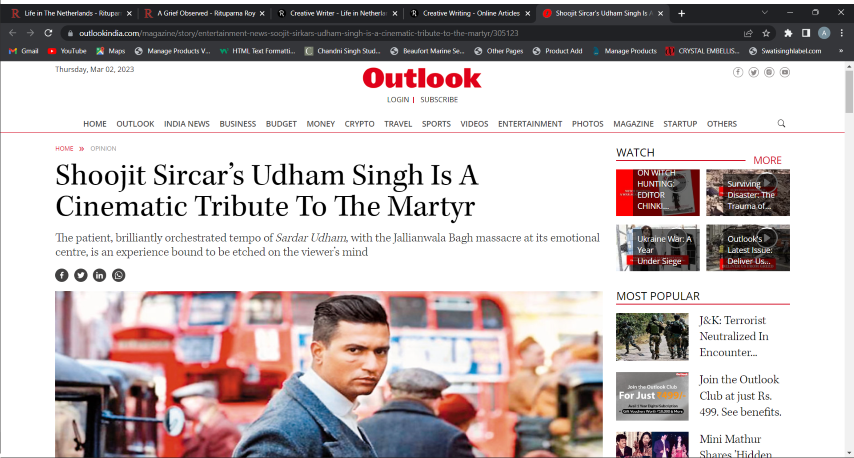Viewport: 854px width, 458px height.
Task: Open the site search magnifier icon
Action: pos(781,124)
